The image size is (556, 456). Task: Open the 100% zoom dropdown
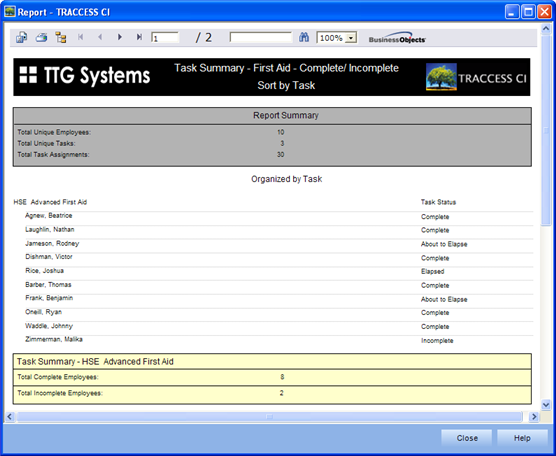coord(351,38)
